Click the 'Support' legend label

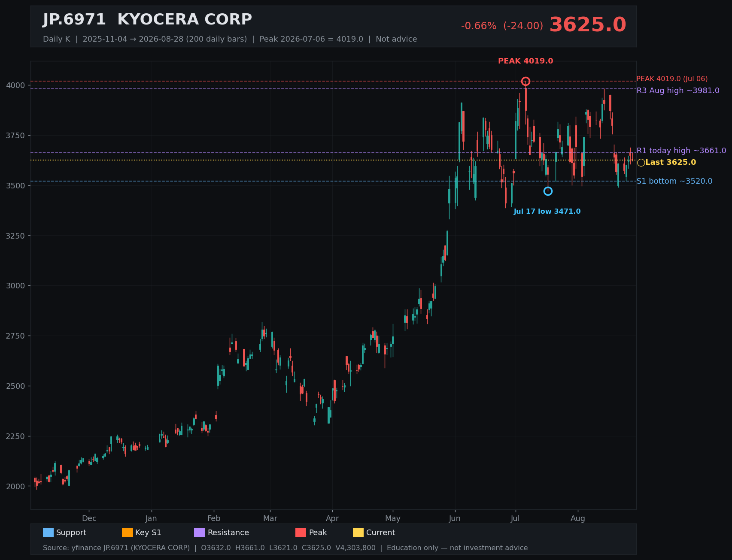[x=71, y=533]
